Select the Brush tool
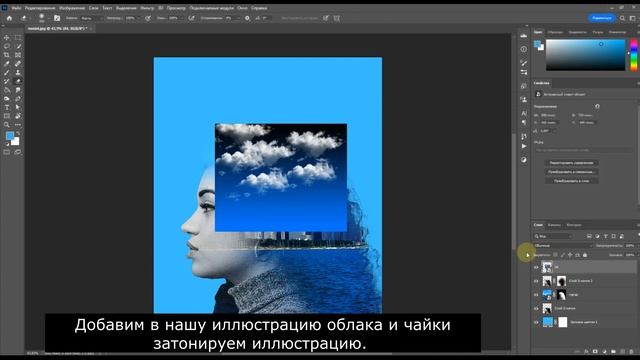This screenshot has height=360, width=640. click(7, 73)
